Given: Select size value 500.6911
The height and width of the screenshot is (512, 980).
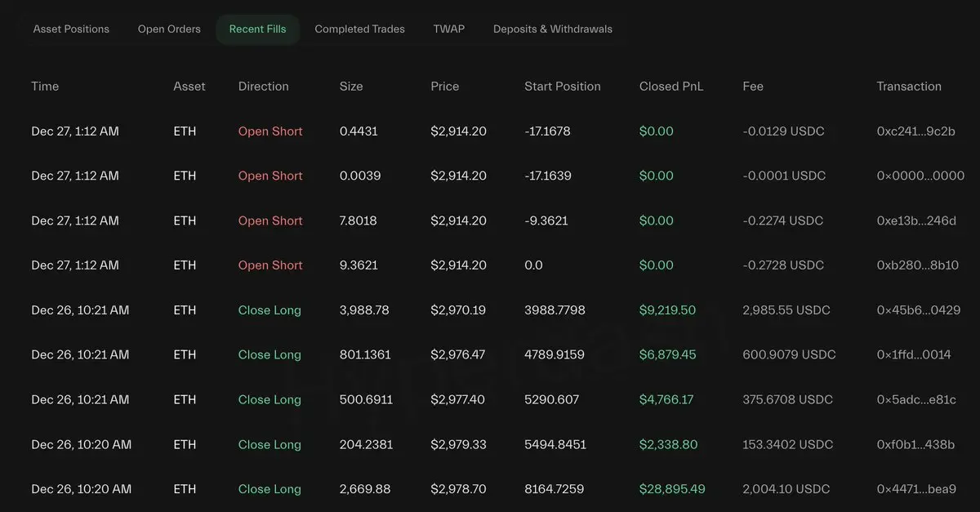Looking at the screenshot, I should (x=366, y=399).
